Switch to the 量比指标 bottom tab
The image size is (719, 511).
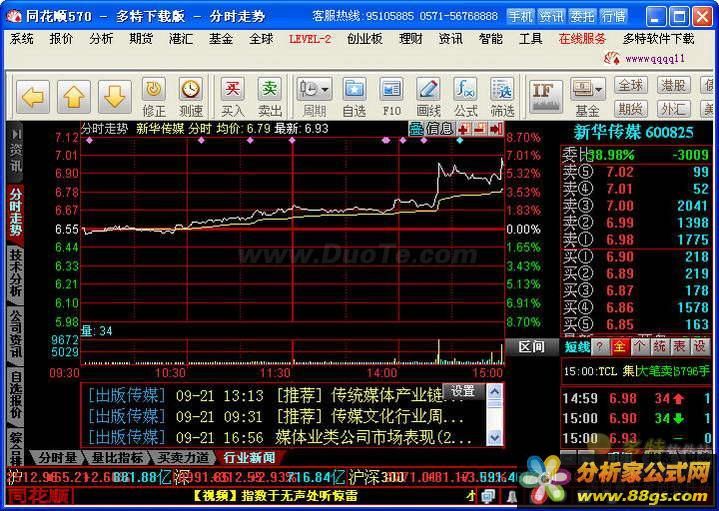tap(117, 457)
